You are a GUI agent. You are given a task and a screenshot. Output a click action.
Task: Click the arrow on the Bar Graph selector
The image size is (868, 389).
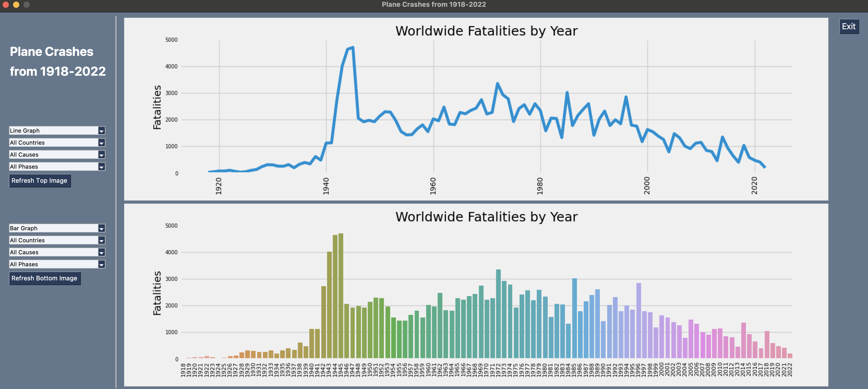click(102, 228)
